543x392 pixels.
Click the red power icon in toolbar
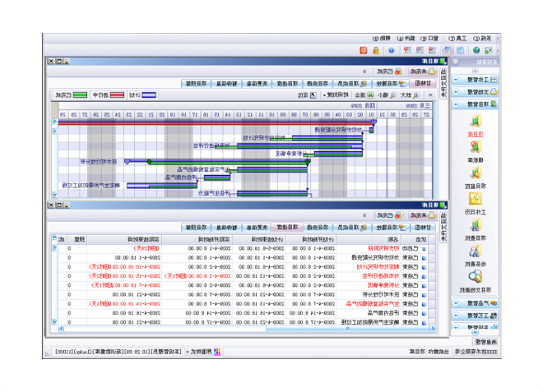[x=363, y=50]
